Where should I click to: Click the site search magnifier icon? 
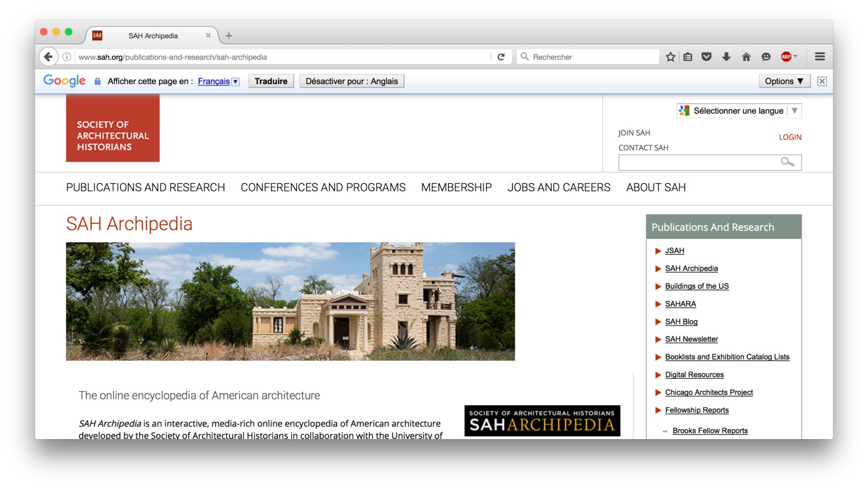point(787,162)
